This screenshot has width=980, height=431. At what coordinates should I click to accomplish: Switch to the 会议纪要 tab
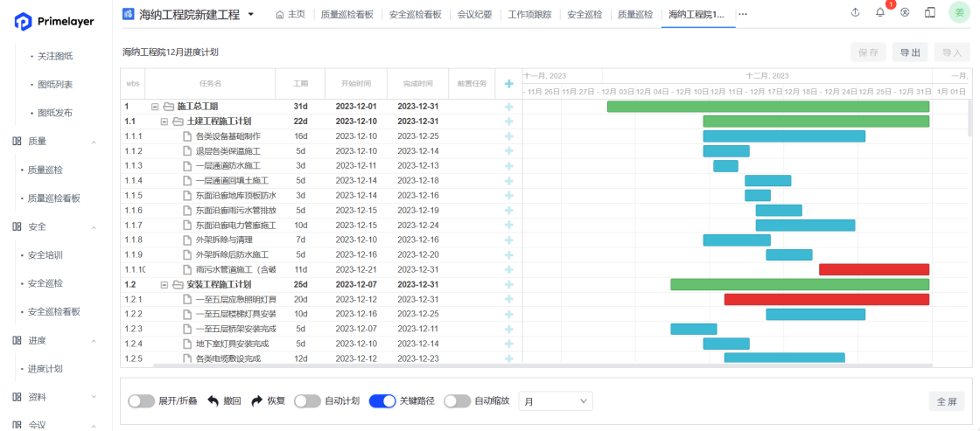click(474, 14)
